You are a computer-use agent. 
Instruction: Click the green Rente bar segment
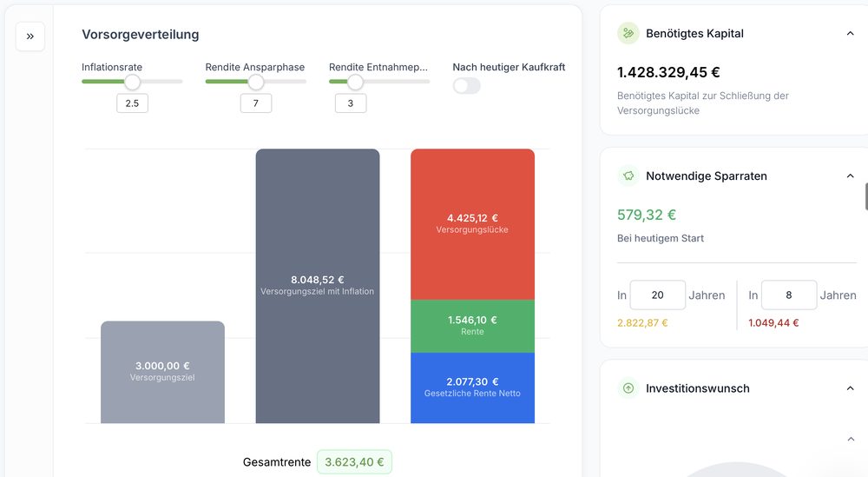pos(473,326)
